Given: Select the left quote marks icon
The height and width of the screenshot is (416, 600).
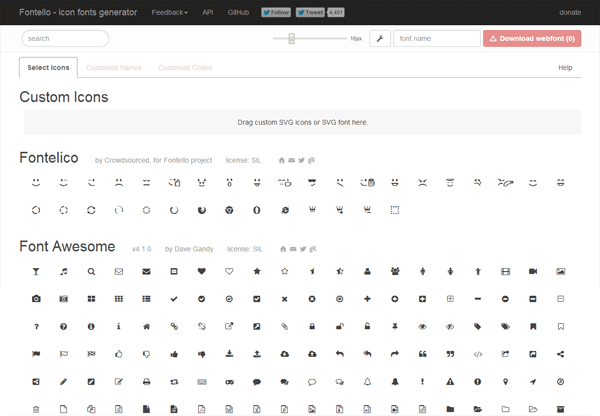Looking at the screenshot, I should click(422, 354).
